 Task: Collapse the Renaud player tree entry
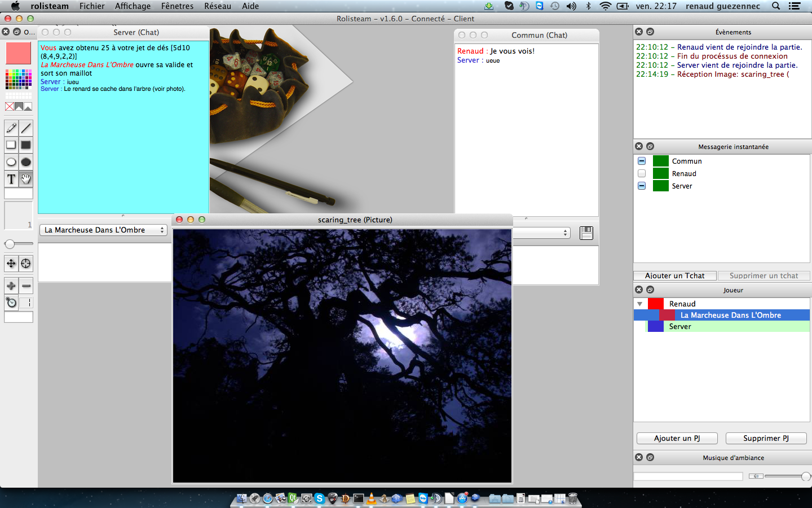coord(640,304)
